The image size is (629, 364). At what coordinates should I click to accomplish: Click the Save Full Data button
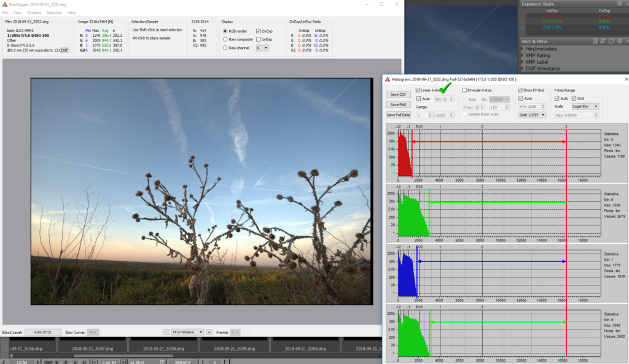click(x=397, y=115)
